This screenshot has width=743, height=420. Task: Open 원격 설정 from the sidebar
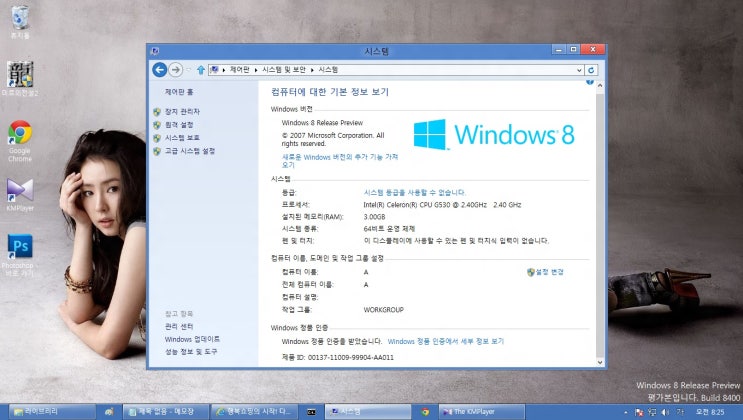179,125
